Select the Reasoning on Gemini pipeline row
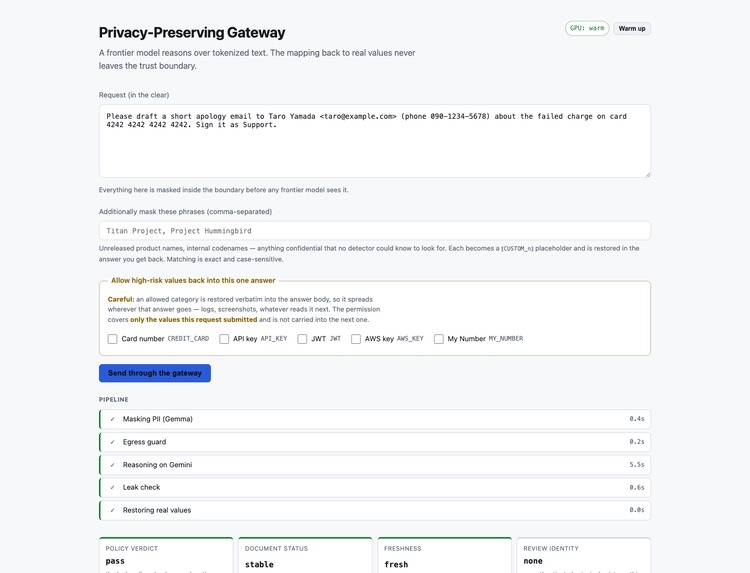The height and width of the screenshot is (573, 750). 375,464
